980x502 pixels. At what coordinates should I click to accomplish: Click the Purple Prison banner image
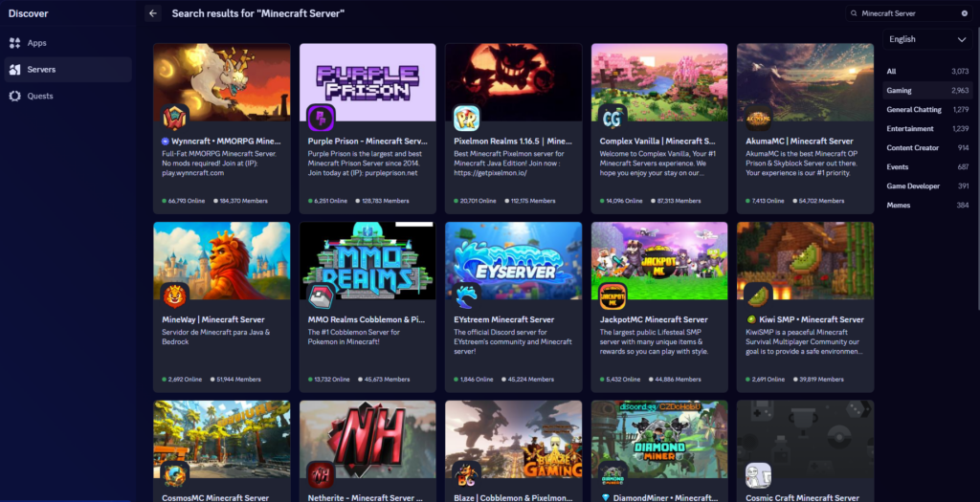367,82
